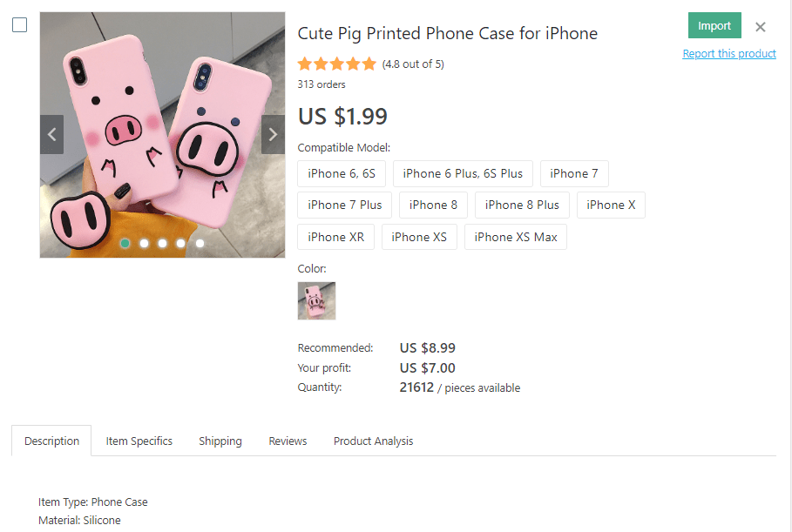Tick the product selection checkbox

pyautogui.click(x=19, y=25)
